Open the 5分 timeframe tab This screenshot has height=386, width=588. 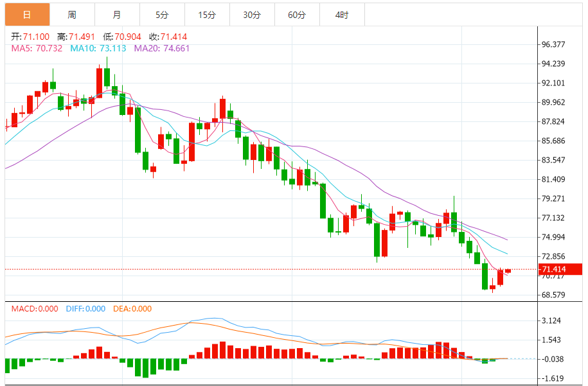(x=162, y=15)
